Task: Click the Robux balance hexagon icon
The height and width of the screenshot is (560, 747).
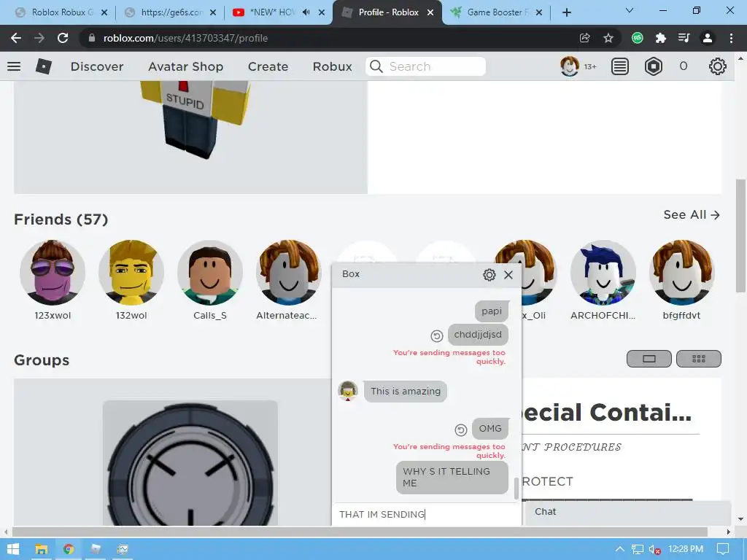Action: tap(653, 66)
